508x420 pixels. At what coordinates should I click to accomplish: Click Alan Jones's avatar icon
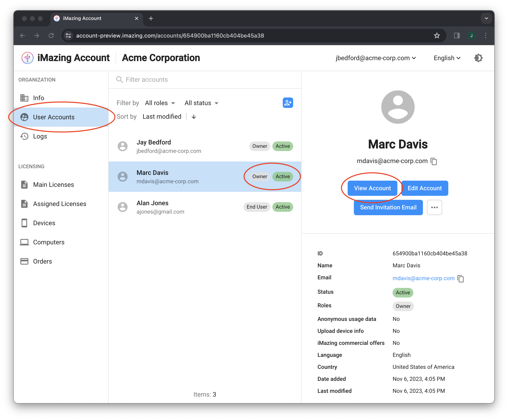point(123,207)
